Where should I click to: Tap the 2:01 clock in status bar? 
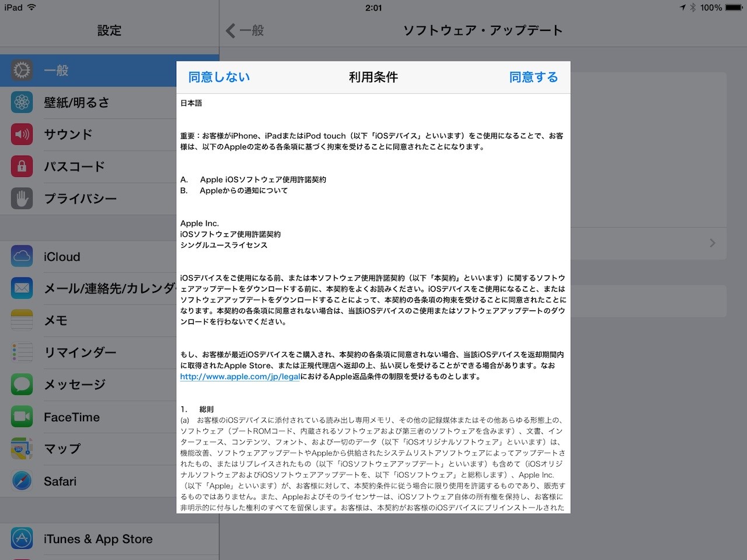[373, 8]
